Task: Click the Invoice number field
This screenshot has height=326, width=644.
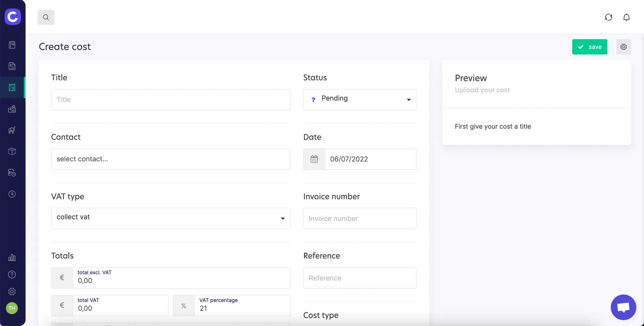Action: tap(360, 219)
